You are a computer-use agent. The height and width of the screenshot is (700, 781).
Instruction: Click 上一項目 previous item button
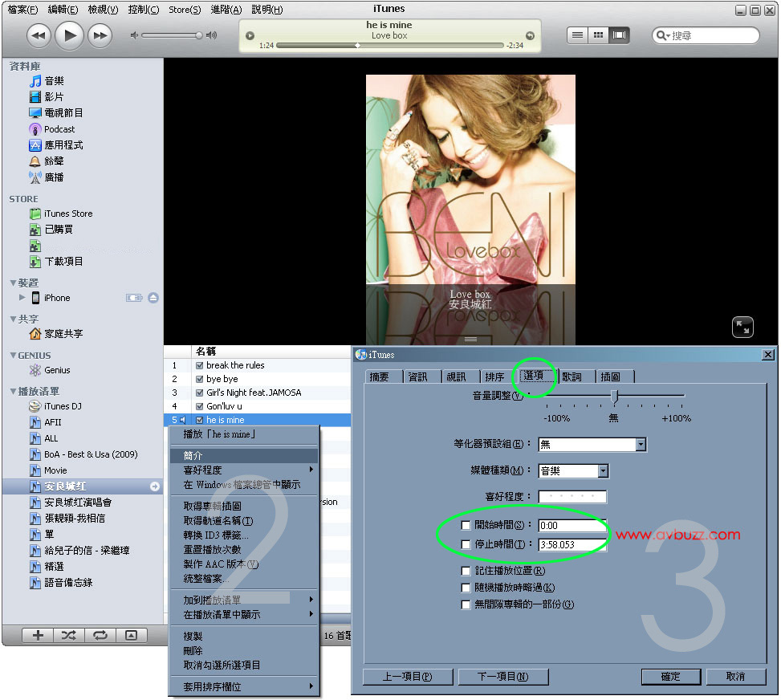(408, 676)
